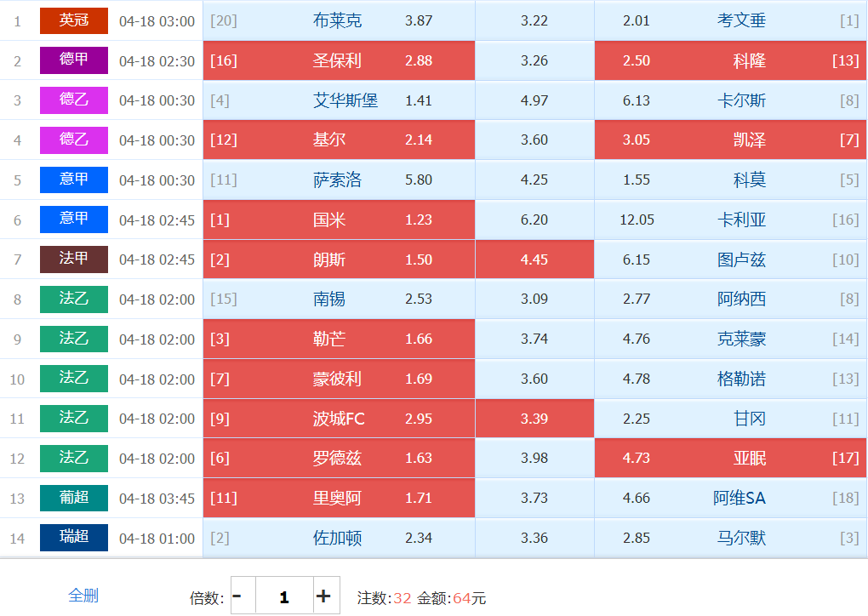The image size is (868, 616).
Task: Click the plus button to increase multiplier
Action: pos(326,596)
